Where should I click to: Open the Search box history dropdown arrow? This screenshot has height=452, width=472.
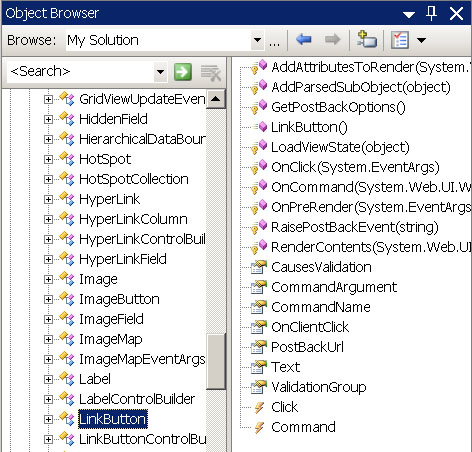pos(160,72)
